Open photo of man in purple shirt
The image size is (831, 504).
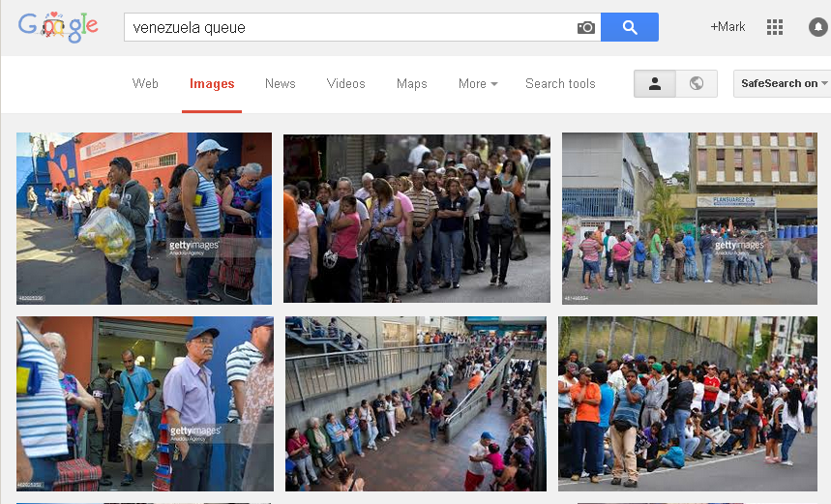[145, 403]
